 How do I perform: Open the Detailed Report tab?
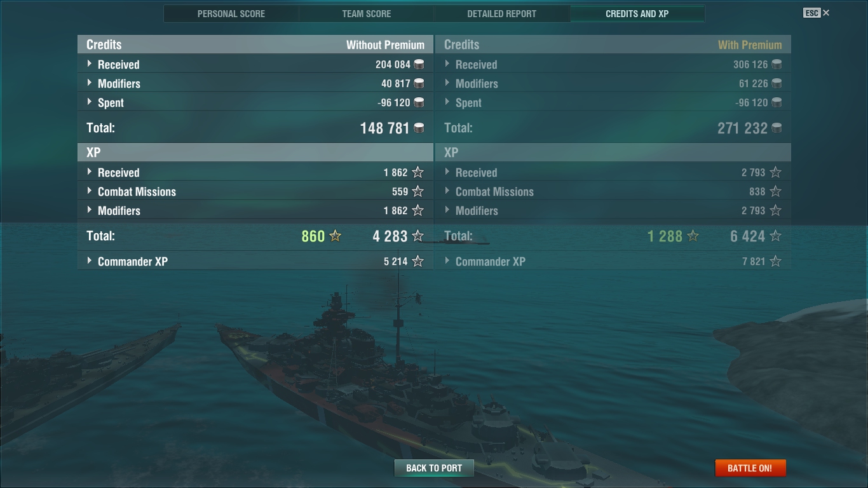point(502,13)
